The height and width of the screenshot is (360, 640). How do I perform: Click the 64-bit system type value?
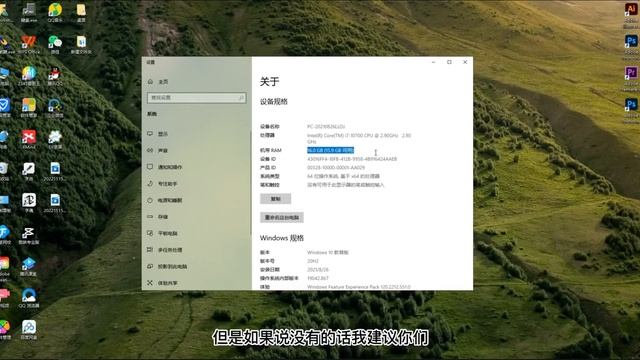coord(343,176)
